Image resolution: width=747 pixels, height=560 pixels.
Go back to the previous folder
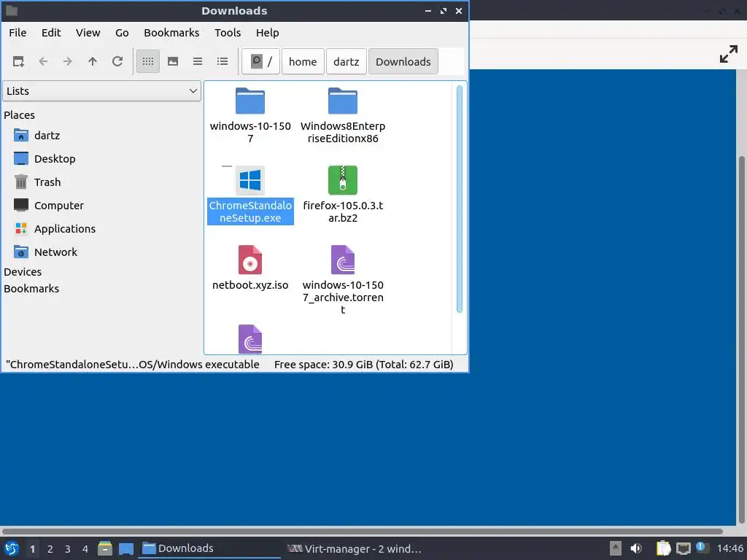point(43,61)
